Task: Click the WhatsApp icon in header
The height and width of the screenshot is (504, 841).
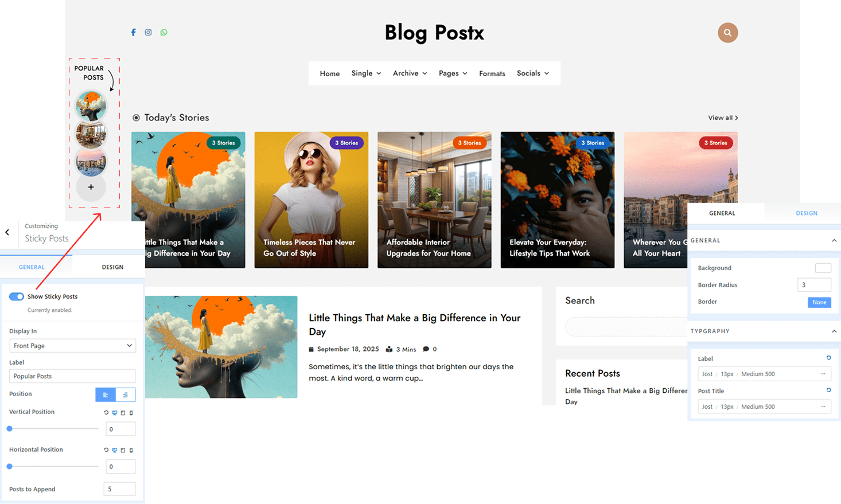Action: (164, 33)
